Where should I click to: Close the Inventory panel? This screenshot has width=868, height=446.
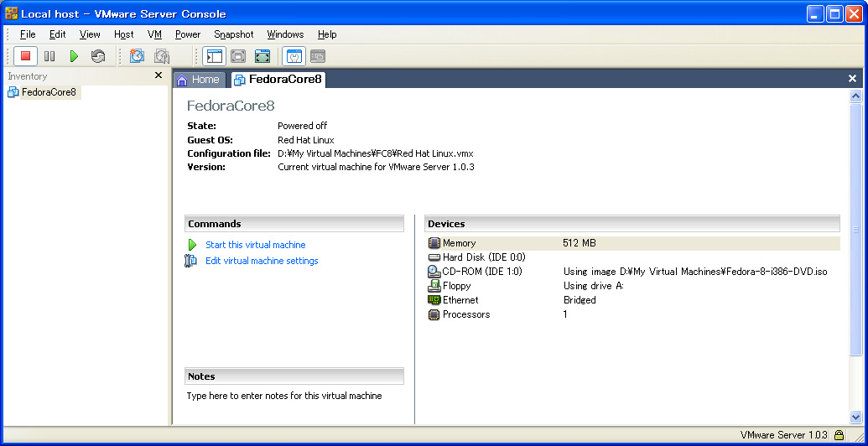[x=159, y=75]
